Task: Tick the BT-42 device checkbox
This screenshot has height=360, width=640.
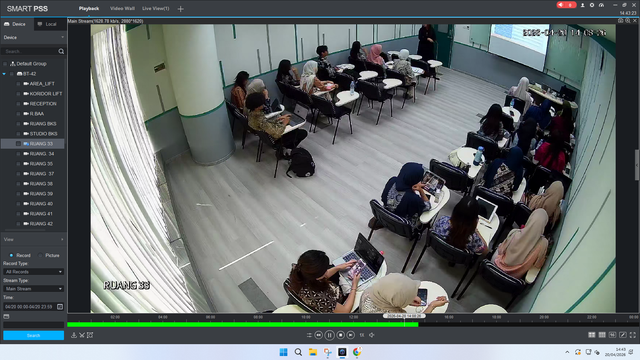Action: pyautogui.click(x=12, y=74)
